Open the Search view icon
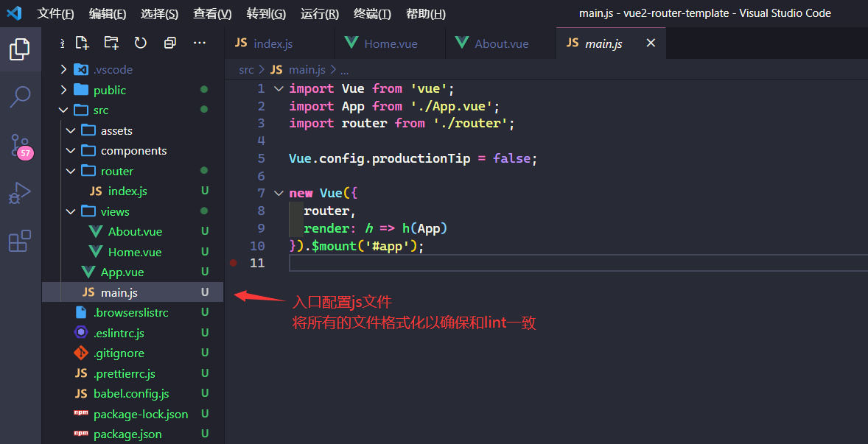 pos(20,96)
